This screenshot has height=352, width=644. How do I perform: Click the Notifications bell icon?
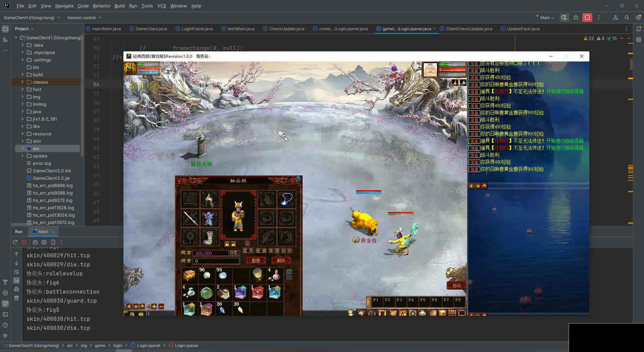coord(638,29)
